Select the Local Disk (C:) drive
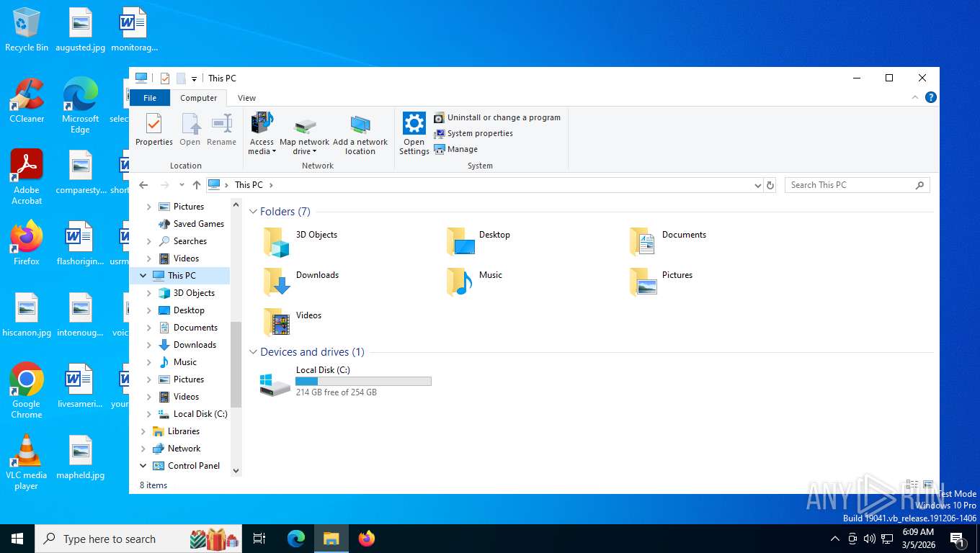Image resolution: width=980 pixels, height=553 pixels. coord(346,381)
